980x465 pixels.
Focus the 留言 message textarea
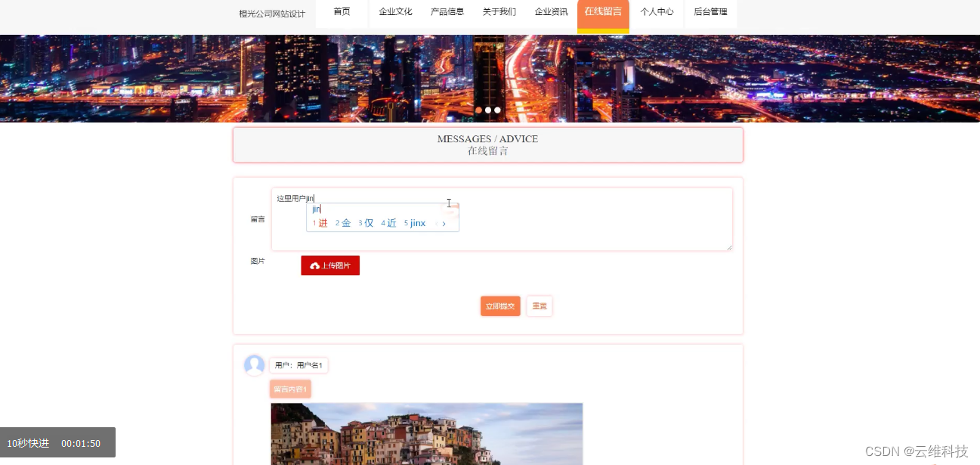[x=502, y=219]
